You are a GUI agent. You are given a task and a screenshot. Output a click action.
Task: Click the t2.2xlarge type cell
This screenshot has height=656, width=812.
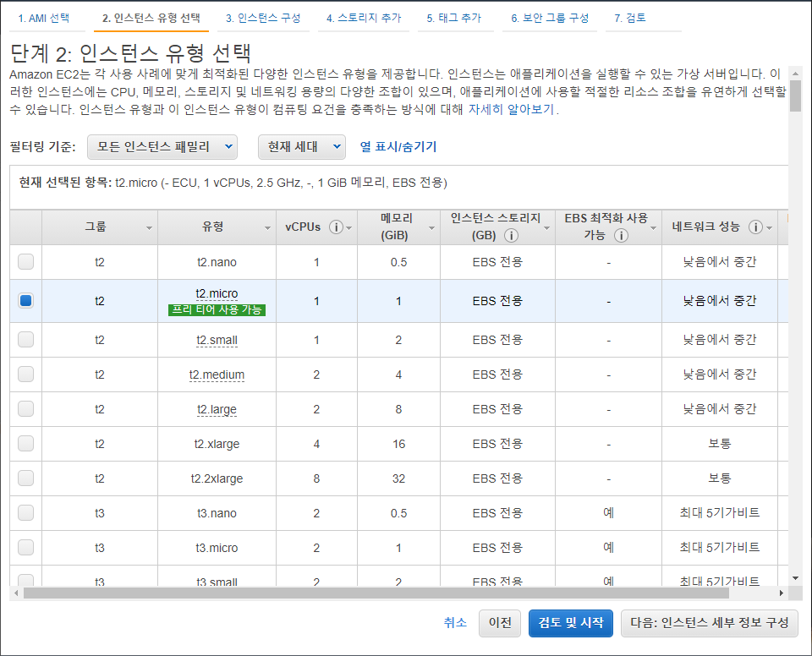pos(217,478)
